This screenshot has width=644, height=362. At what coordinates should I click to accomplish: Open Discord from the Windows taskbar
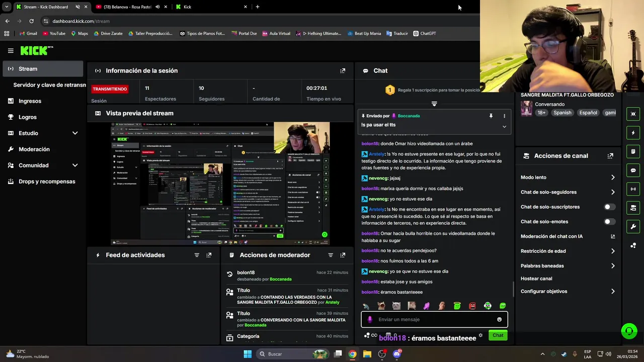[396, 354]
